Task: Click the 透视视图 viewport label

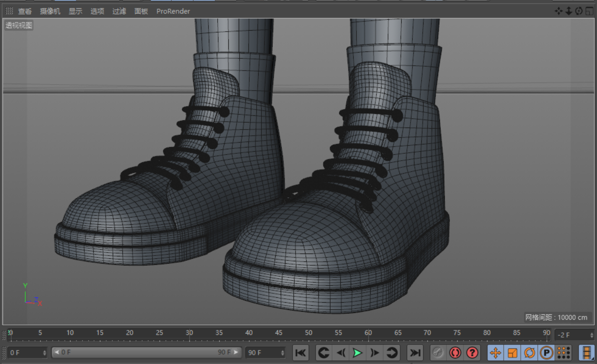Action: (x=19, y=25)
